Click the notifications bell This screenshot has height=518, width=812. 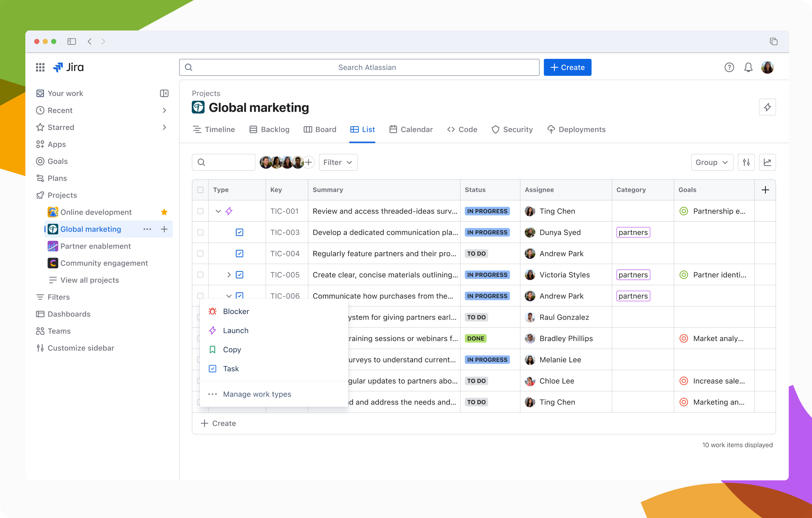[x=748, y=67]
